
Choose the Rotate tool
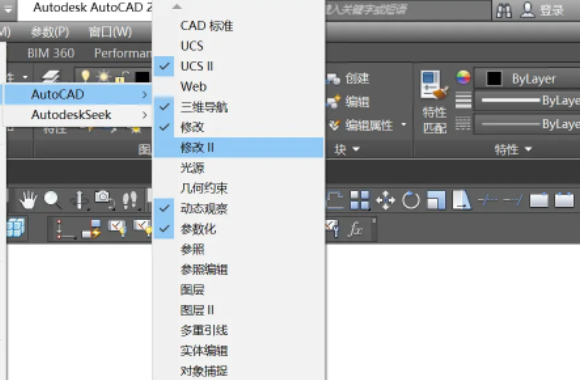pyautogui.click(x=411, y=200)
